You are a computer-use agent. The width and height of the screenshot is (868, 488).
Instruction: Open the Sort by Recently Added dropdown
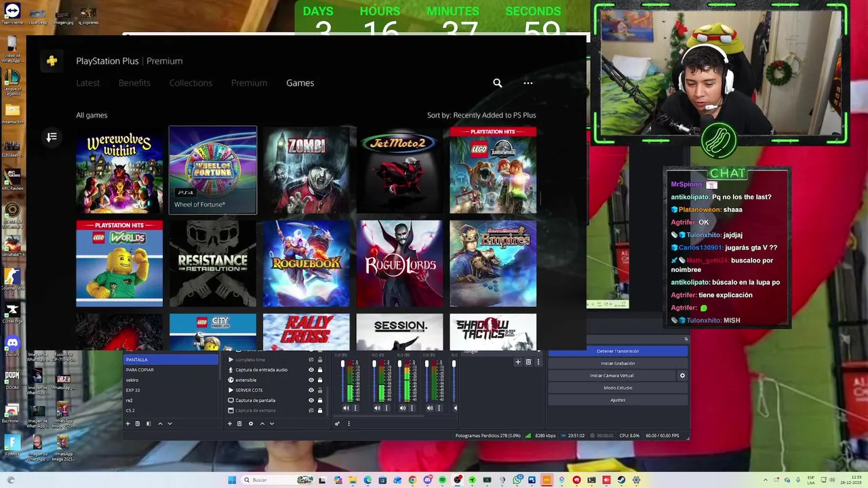[481, 115]
